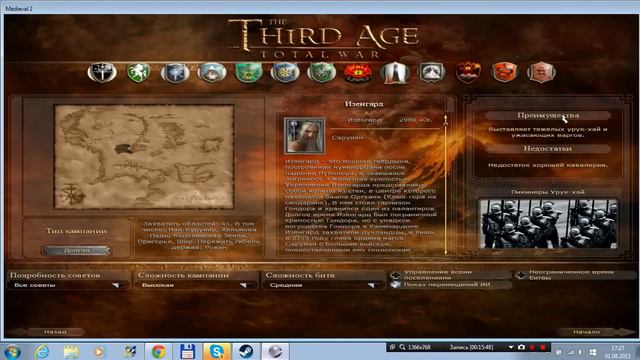Choose the Mordor red eye faction emblem
640x360 pixels.
point(358,73)
